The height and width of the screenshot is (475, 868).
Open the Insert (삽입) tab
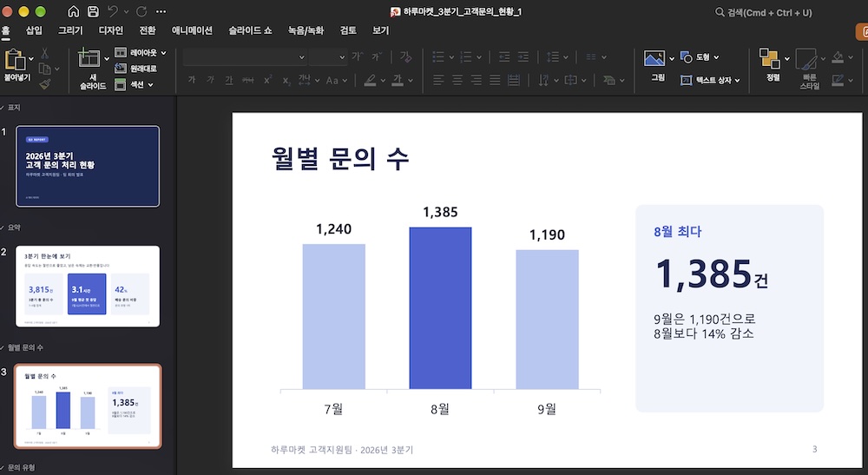click(x=34, y=30)
